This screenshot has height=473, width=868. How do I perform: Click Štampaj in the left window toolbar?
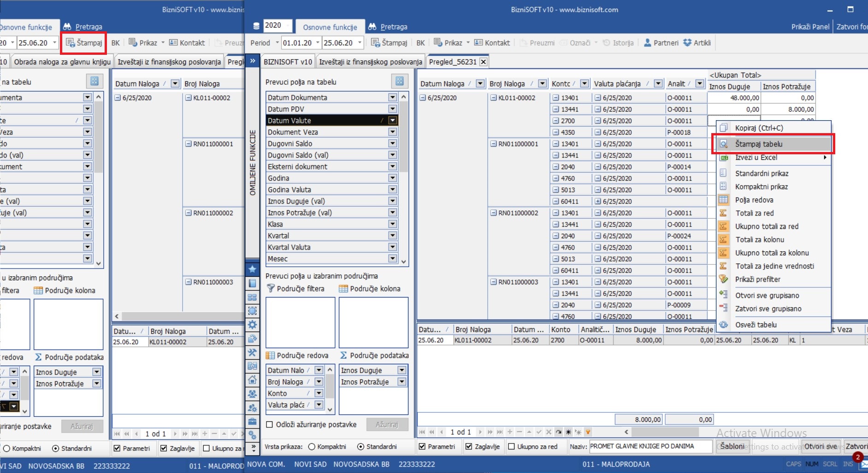[84, 43]
